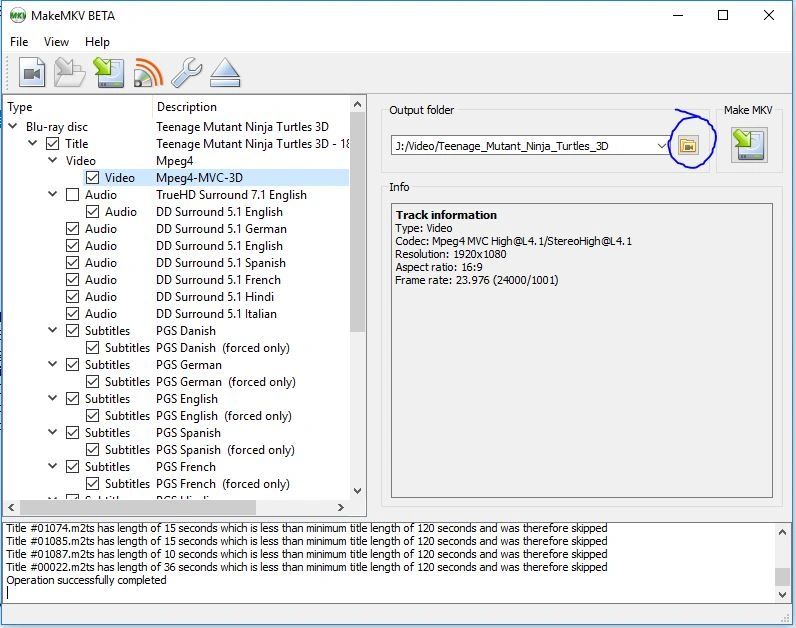Click the backup disc toolbar icon
The height and width of the screenshot is (628, 796).
(x=109, y=73)
